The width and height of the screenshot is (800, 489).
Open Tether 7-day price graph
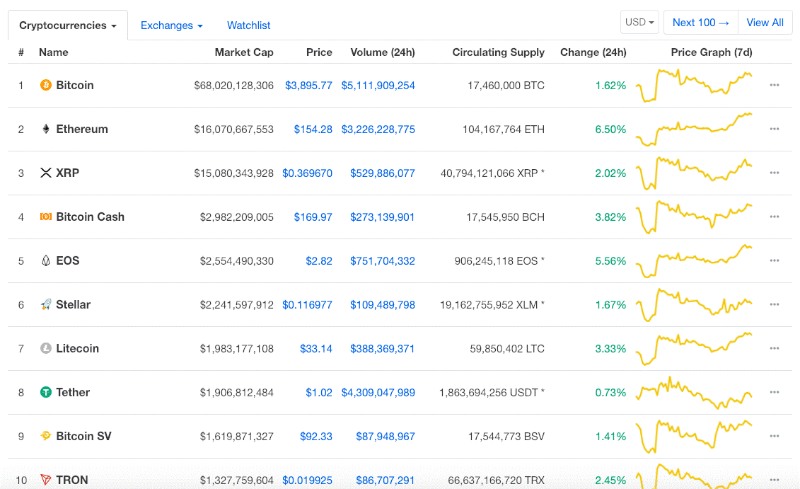694,393
